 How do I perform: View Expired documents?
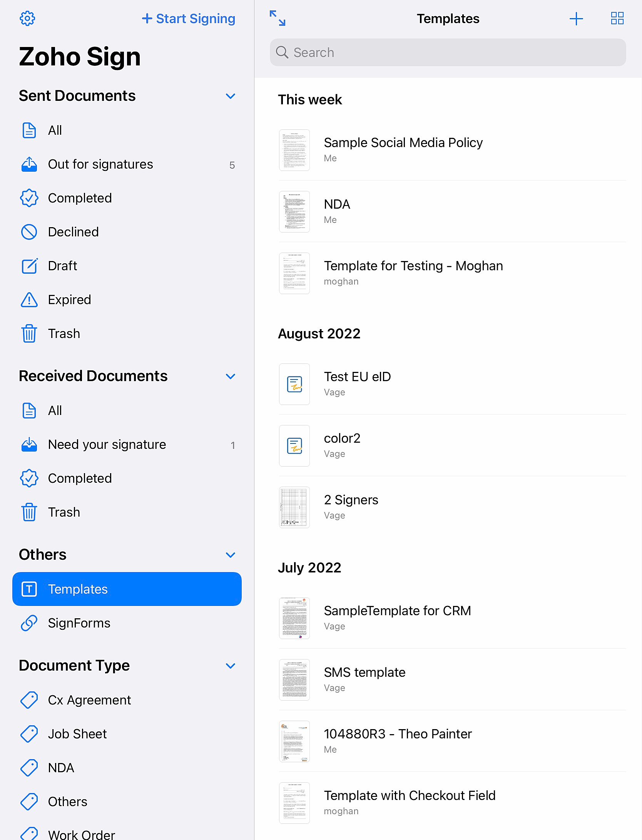click(127, 300)
